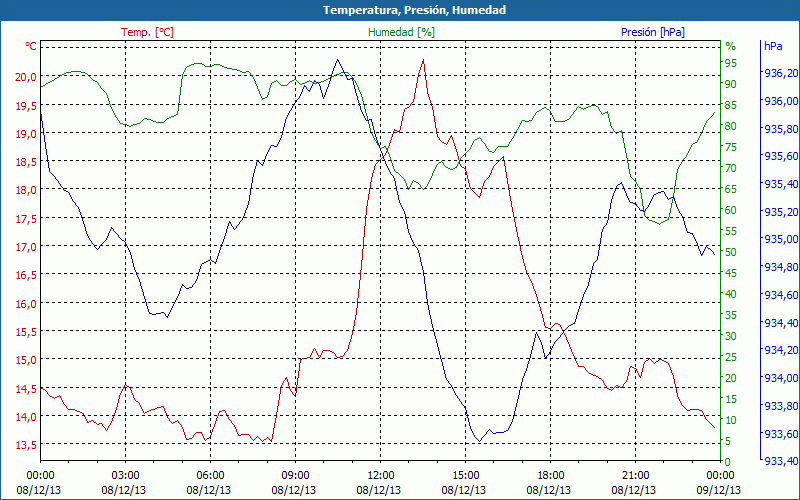The height and width of the screenshot is (500, 800).
Task: Click the '65' humidity axis value
Action: point(731,189)
